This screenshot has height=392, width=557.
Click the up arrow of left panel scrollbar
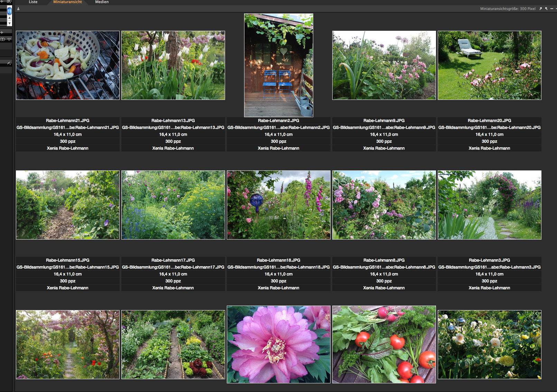9,18
